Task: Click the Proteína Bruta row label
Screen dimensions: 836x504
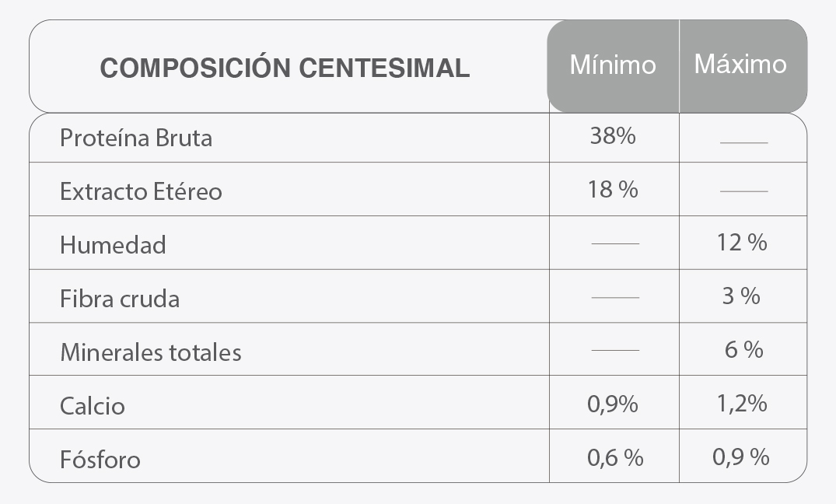Action: pos(136,138)
